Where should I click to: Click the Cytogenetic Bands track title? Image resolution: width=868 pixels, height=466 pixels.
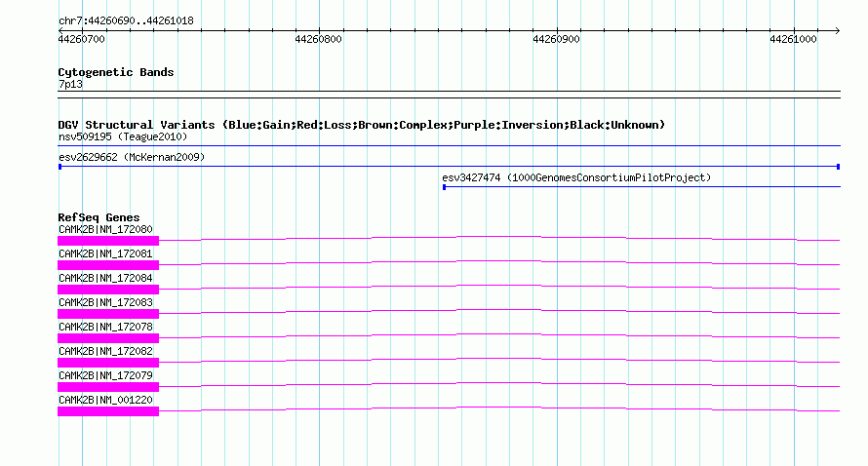pyautogui.click(x=116, y=72)
